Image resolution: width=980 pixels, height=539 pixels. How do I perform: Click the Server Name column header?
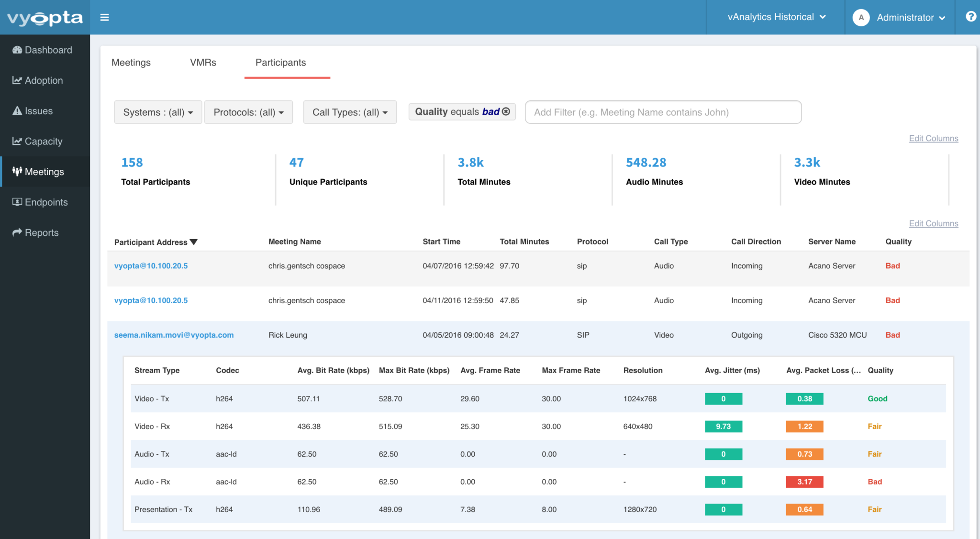832,242
